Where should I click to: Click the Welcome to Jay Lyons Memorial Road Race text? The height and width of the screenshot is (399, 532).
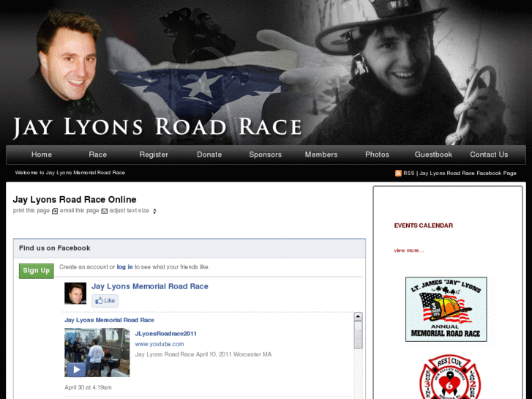click(x=70, y=173)
